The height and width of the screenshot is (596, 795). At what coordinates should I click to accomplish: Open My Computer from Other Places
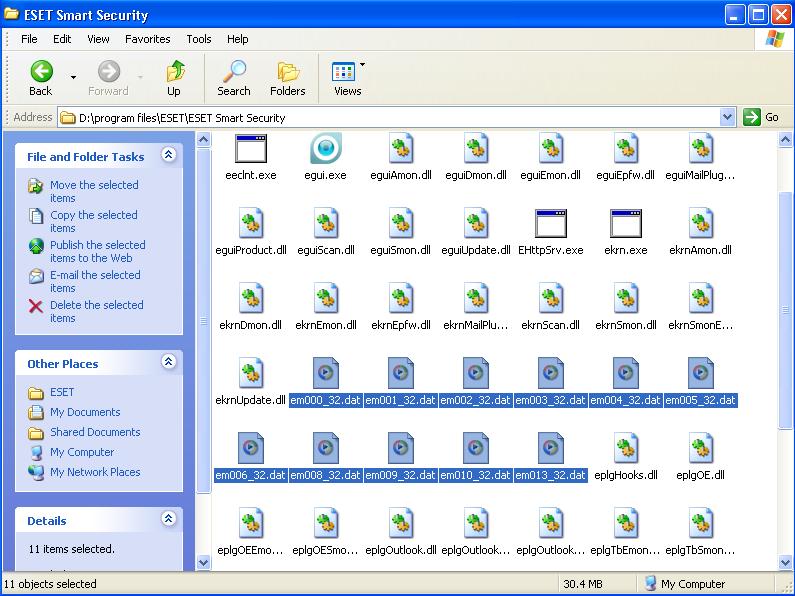(x=82, y=452)
